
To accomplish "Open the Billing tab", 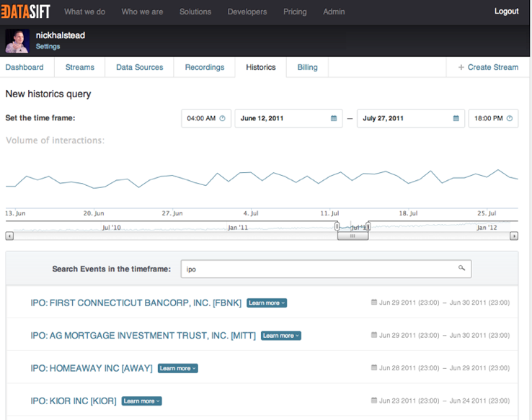I will tap(307, 67).
